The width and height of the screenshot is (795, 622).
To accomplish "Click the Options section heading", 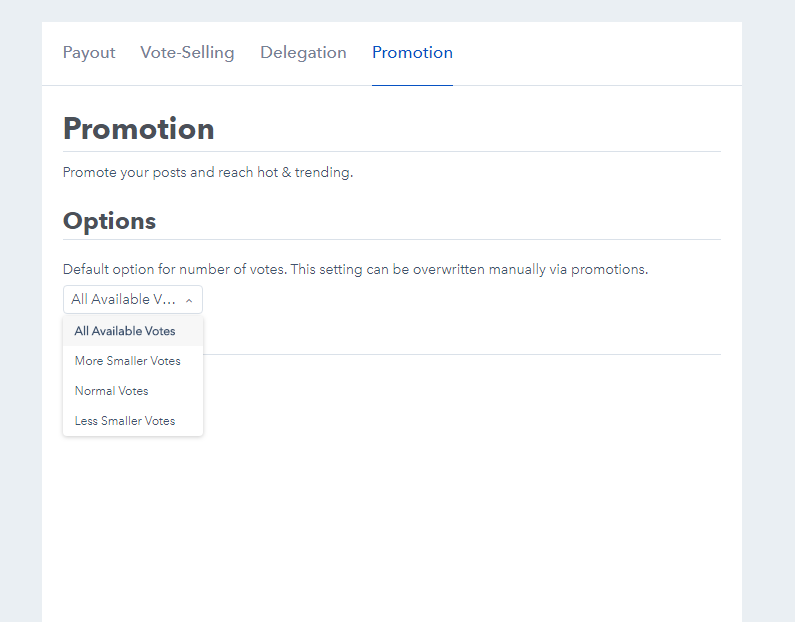I will (x=110, y=221).
